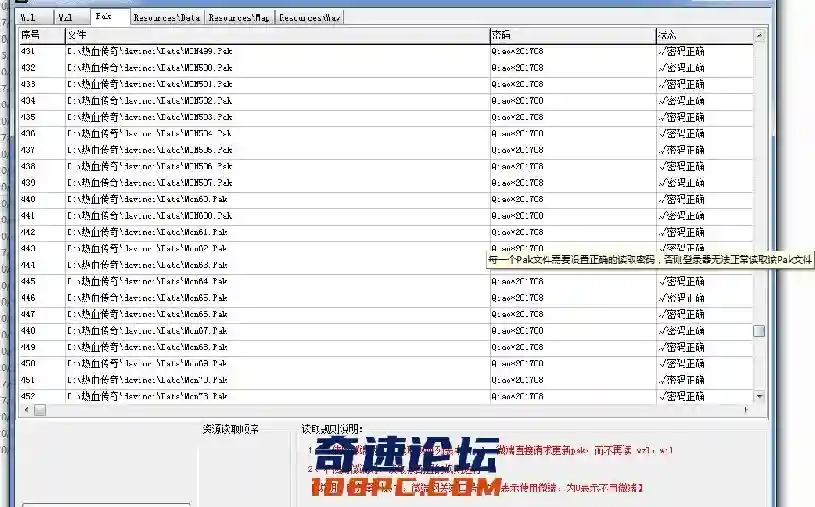Image resolution: width=815 pixels, height=507 pixels.
Task: Click the file path in row 438
Action: (x=150, y=166)
